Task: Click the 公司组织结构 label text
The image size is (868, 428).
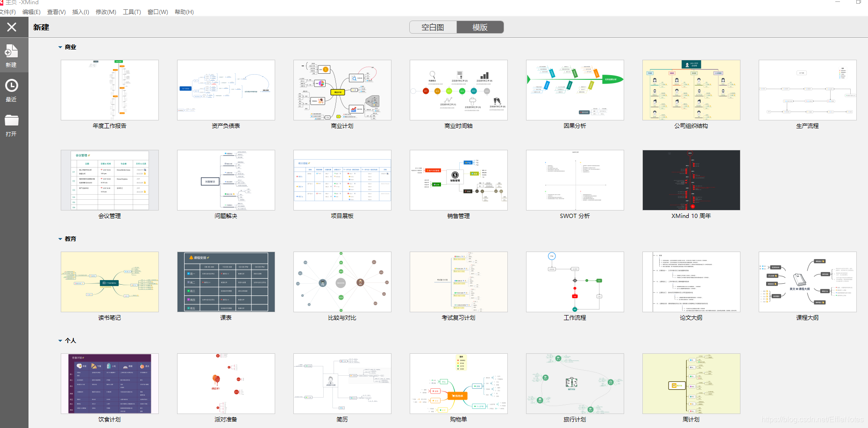Action: pyautogui.click(x=691, y=126)
